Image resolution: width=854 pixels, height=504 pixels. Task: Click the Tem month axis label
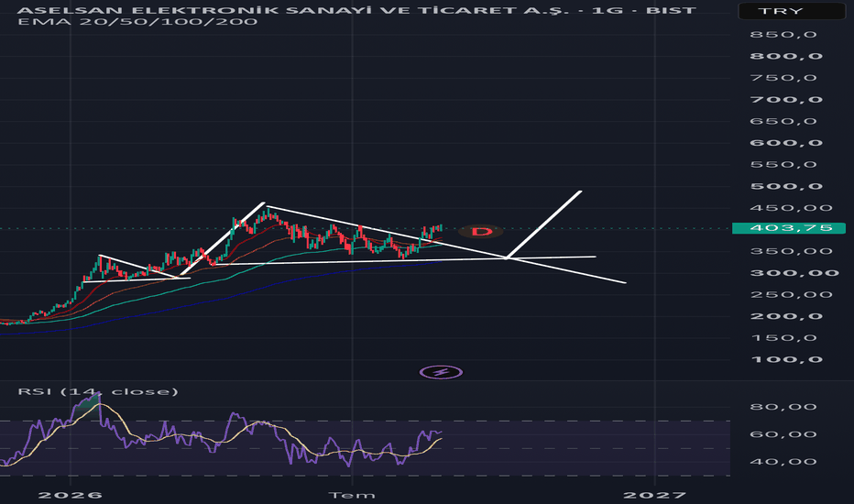click(352, 495)
